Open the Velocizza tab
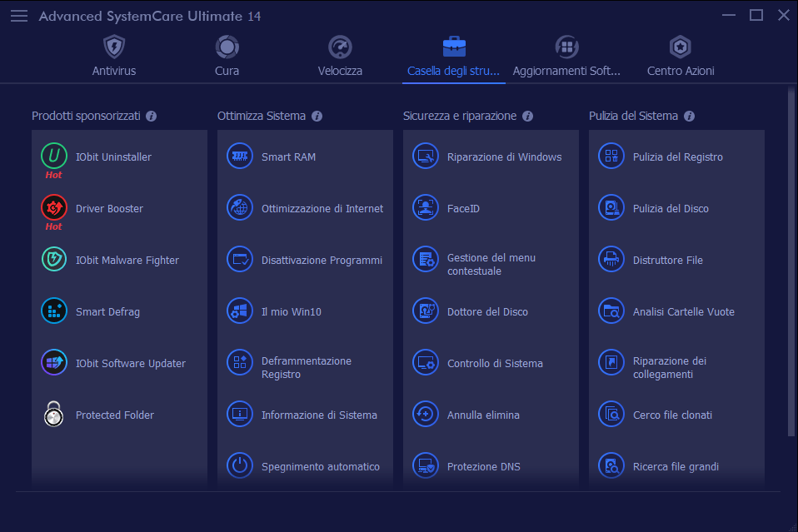 click(340, 56)
